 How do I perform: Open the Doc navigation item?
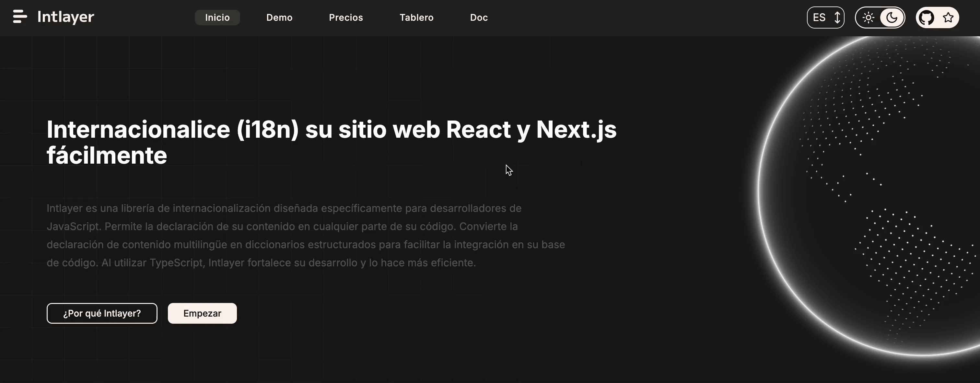tap(479, 17)
